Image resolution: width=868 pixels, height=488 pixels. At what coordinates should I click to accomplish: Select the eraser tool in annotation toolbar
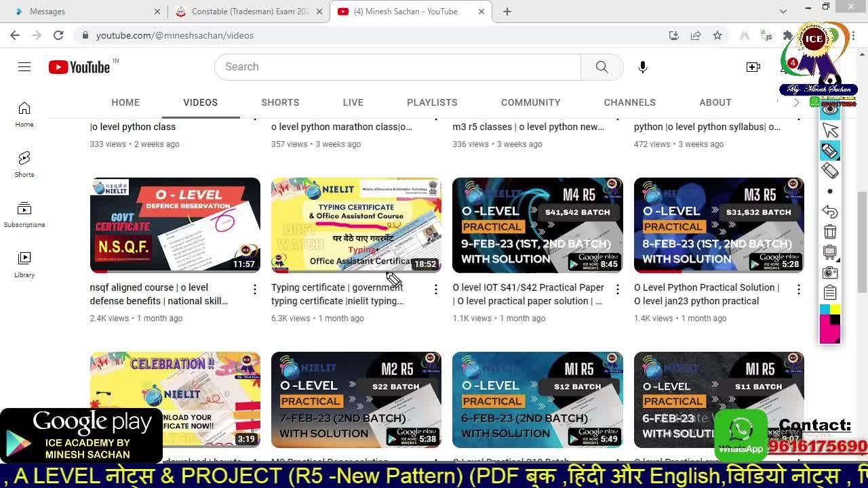coord(830,171)
